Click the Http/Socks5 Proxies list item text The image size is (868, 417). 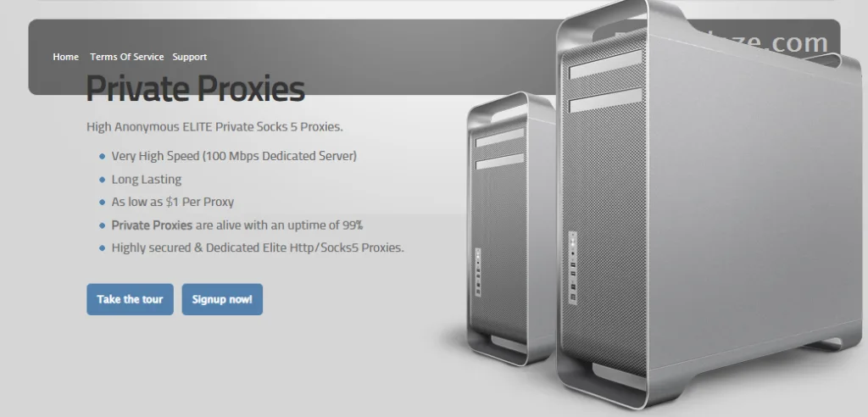[258, 247]
